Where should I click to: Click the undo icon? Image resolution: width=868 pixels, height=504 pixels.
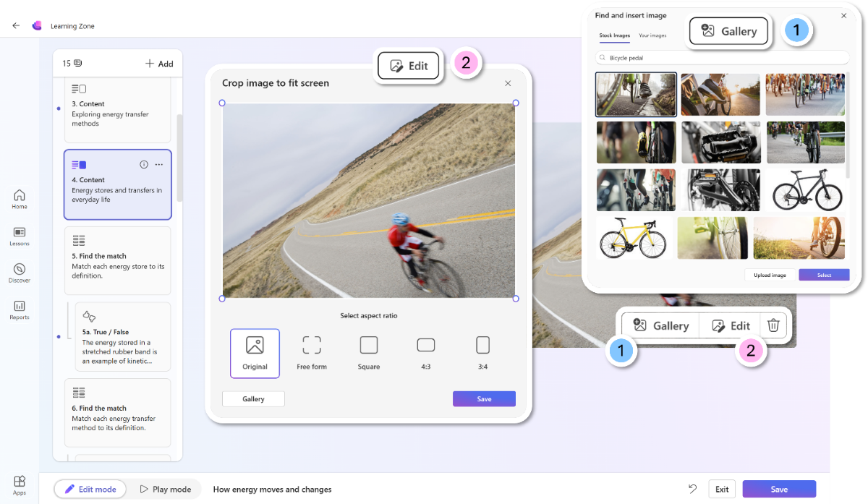point(692,490)
